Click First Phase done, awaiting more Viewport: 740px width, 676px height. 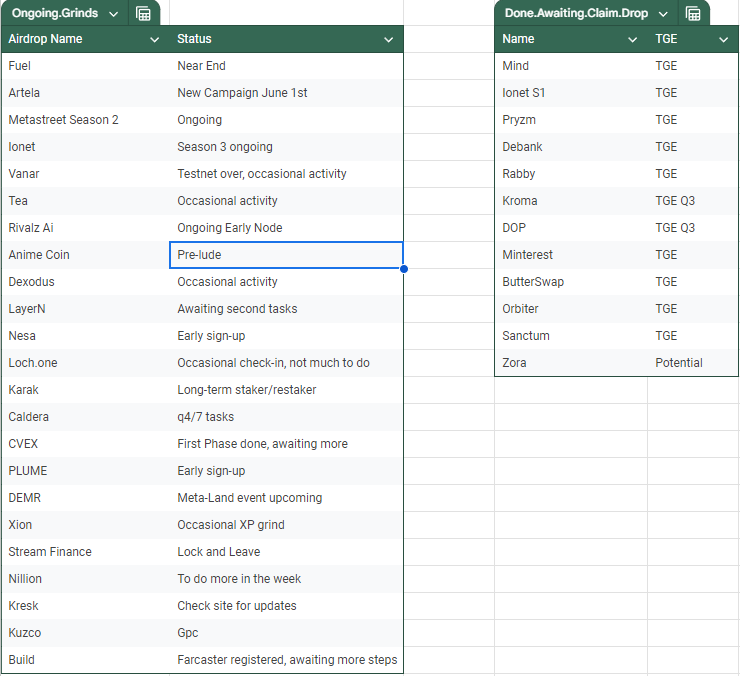pos(286,444)
